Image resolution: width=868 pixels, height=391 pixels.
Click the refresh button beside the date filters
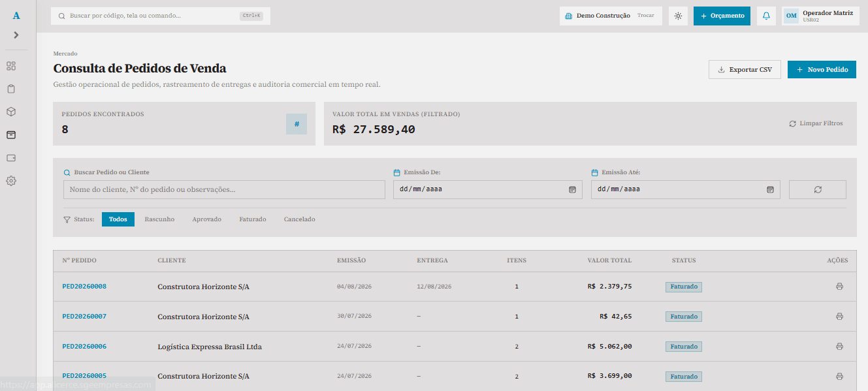coord(818,189)
